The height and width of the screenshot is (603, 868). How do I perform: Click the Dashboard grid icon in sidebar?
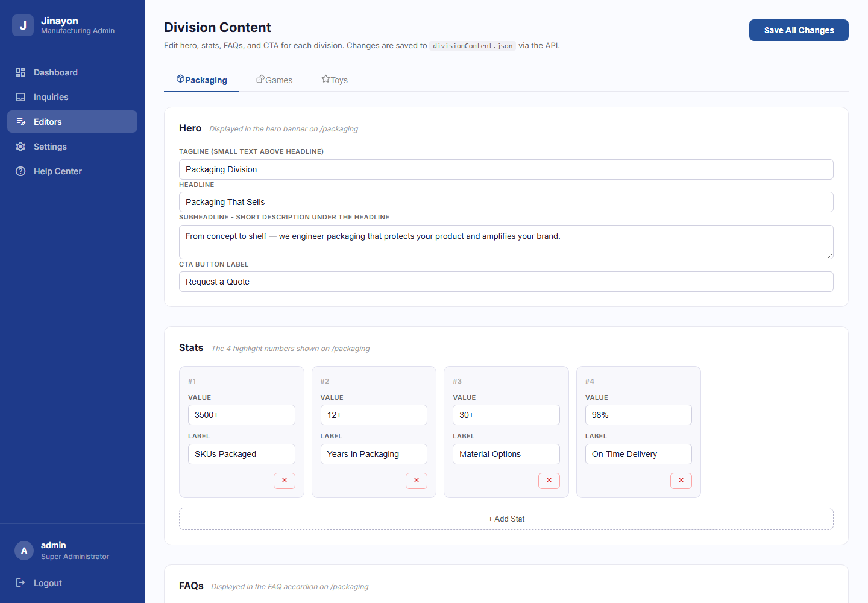20,72
